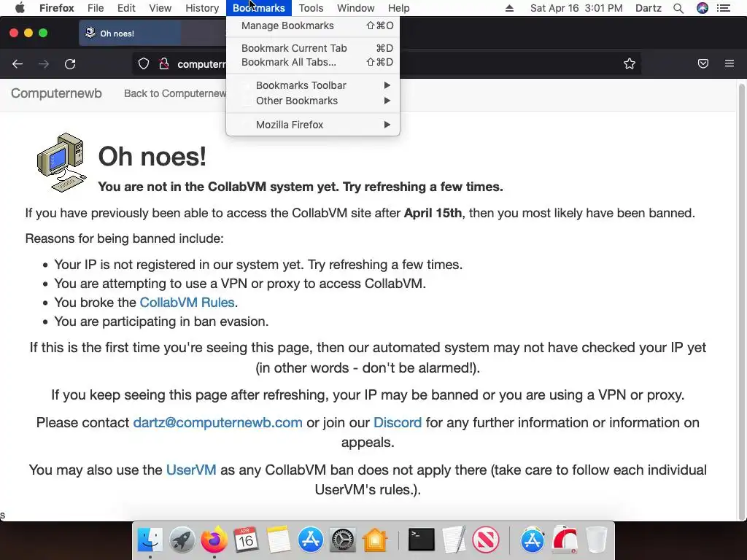This screenshot has height=560, width=747.
Task: Open the Window menu
Action: [x=356, y=8]
